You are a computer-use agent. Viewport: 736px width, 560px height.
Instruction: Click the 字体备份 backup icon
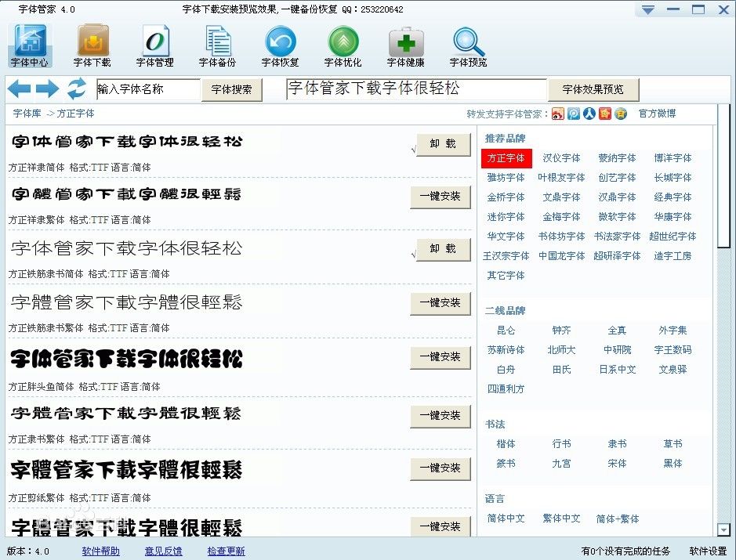pos(217,43)
